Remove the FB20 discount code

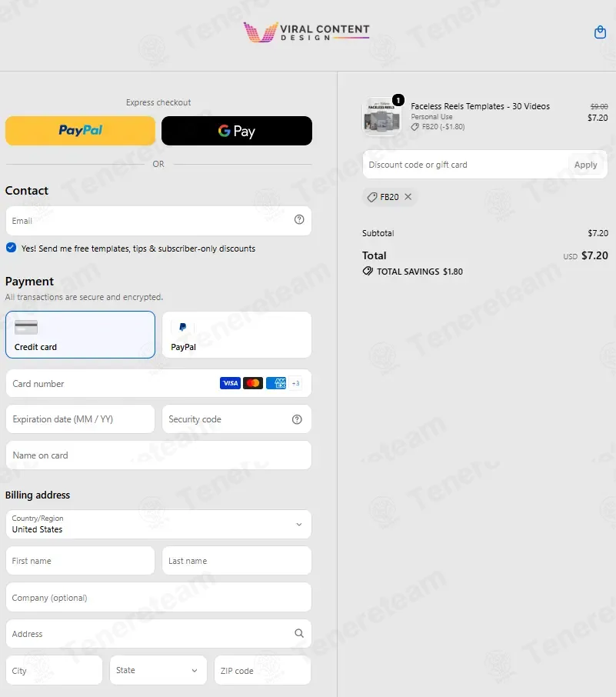408,196
